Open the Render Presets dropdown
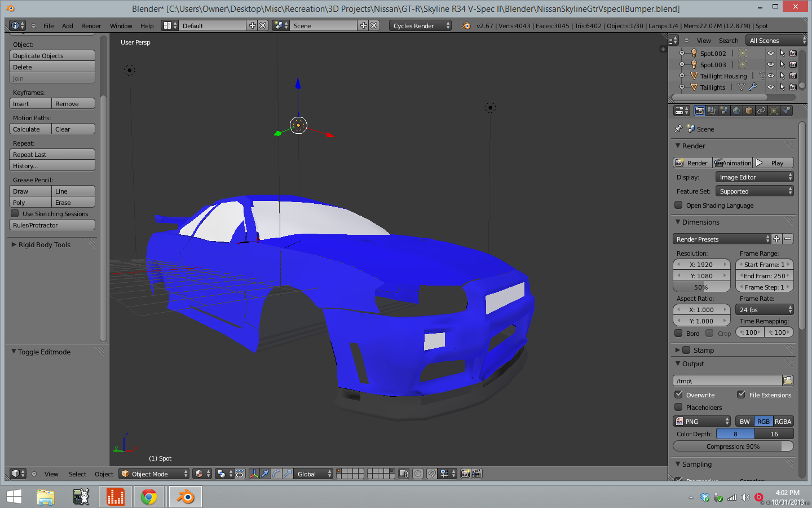Viewport: 812px width, 508px height. point(722,239)
